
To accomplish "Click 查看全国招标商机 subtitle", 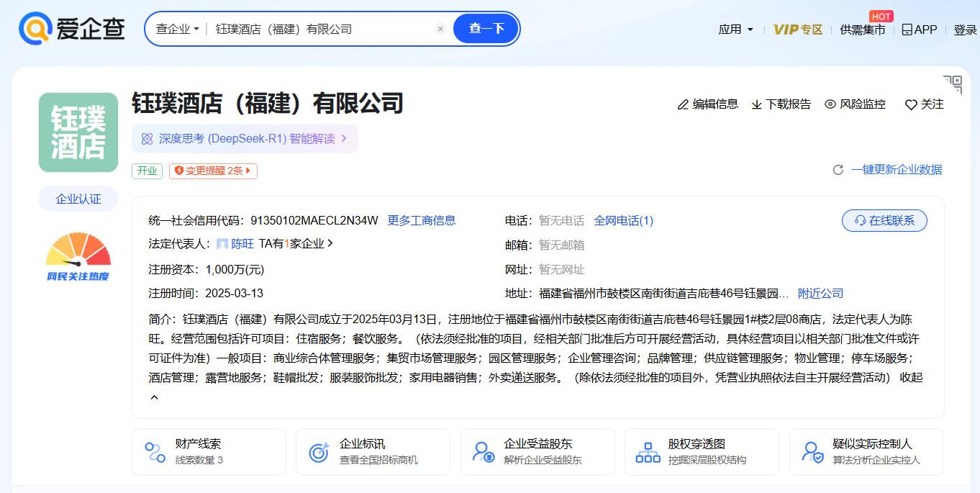I will 378,460.
